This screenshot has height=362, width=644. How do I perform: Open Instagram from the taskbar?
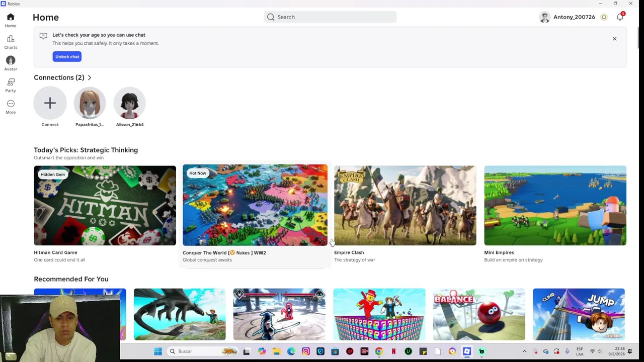coord(305,351)
